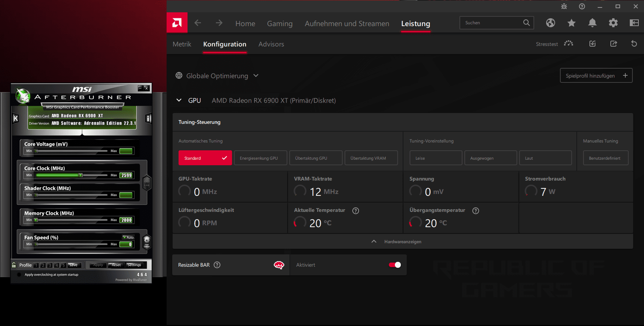The width and height of the screenshot is (644, 326).
Task: Click the i info button in MSI Afterburner
Action: point(148,119)
